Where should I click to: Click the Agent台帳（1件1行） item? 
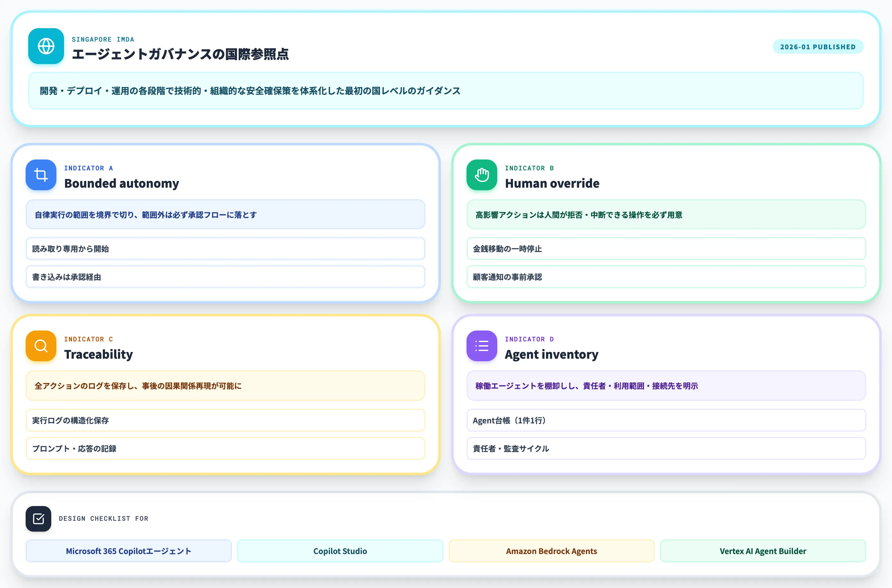click(x=666, y=421)
